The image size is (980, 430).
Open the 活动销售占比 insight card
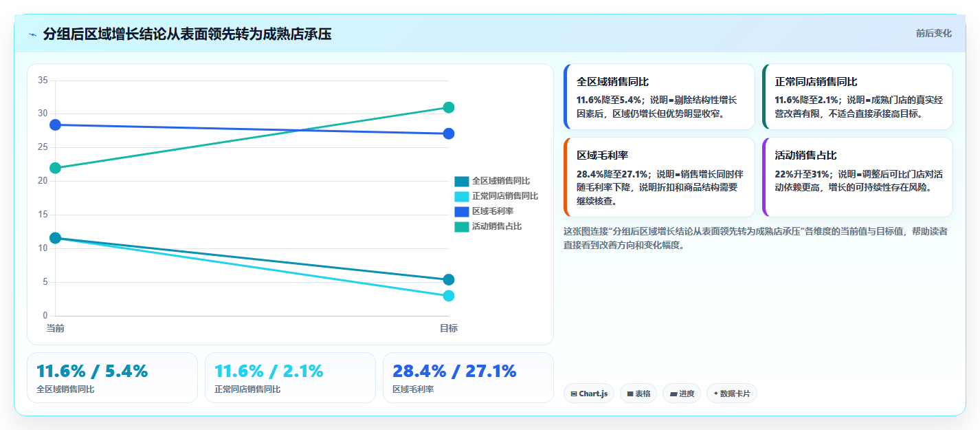tap(858, 177)
